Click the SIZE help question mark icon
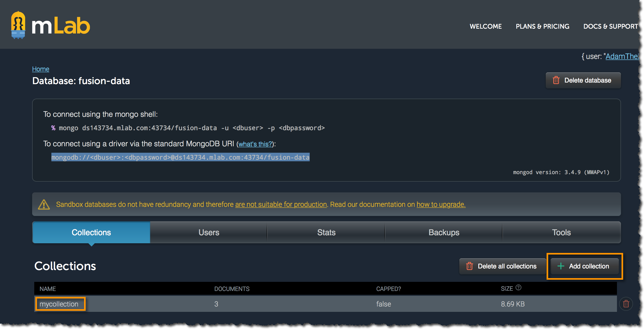 (x=518, y=287)
